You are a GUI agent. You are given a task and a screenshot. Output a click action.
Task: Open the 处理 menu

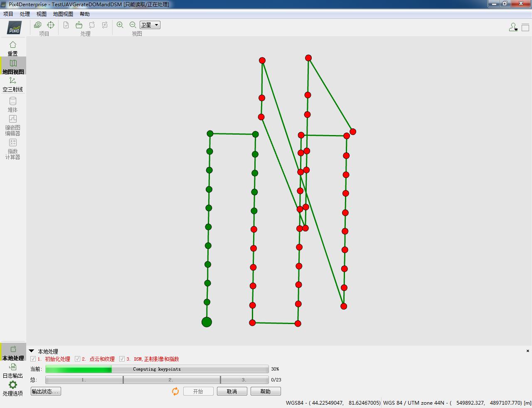[x=25, y=14]
